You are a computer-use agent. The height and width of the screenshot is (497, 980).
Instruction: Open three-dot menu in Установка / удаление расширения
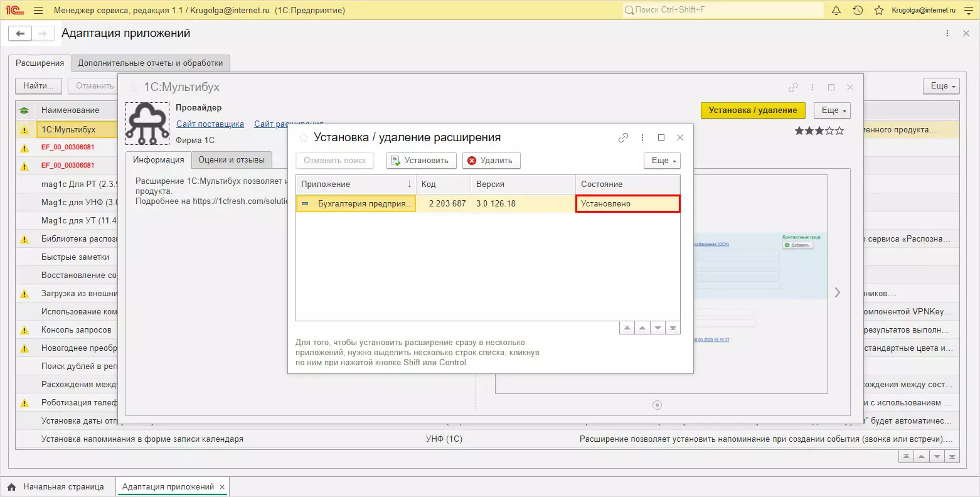coord(642,137)
